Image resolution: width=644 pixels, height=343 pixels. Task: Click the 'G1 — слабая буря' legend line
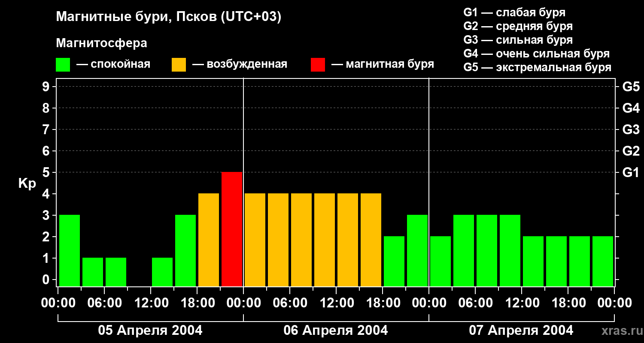[514, 12]
